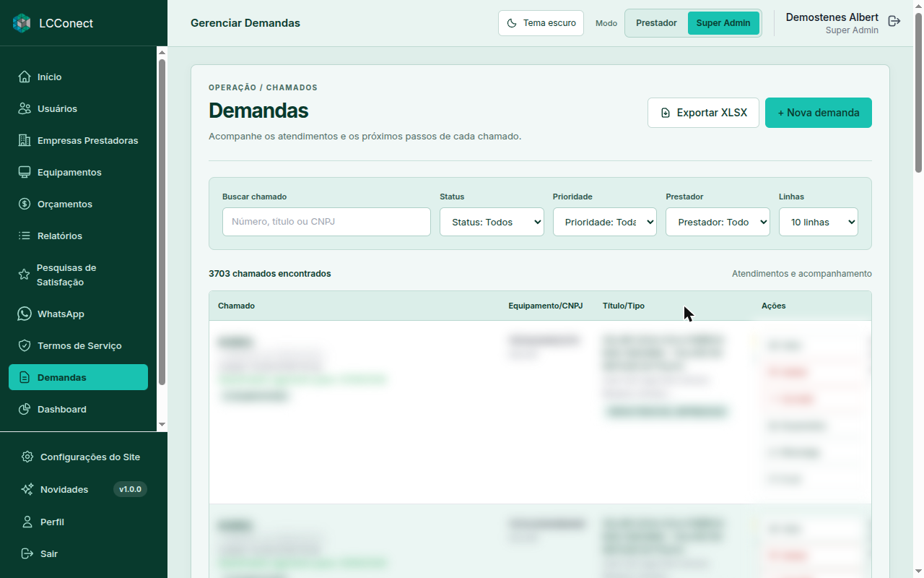Go to Usuários menu item
The height and width of the screenshot is (578, 924).
click(x=78, y=108)
